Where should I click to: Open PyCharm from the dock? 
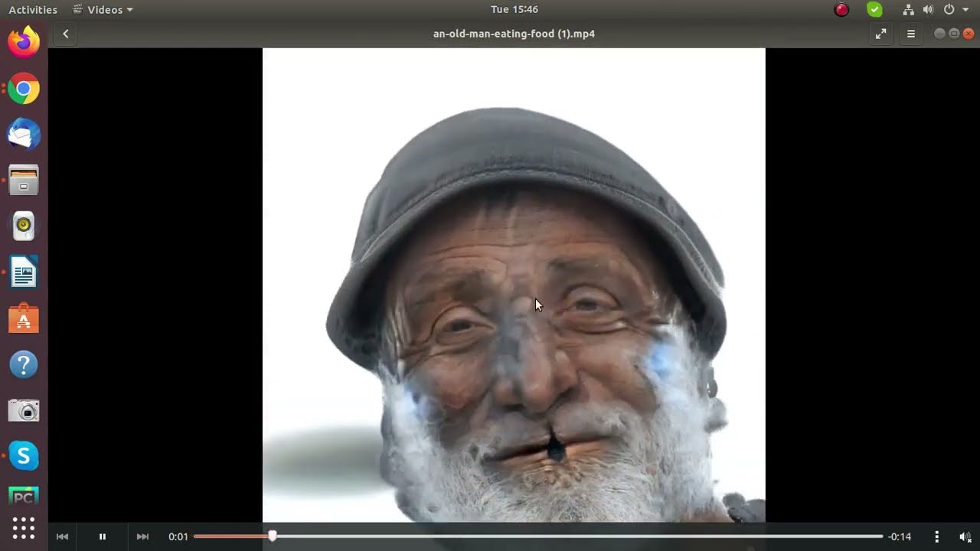click(x=24, y=497)
